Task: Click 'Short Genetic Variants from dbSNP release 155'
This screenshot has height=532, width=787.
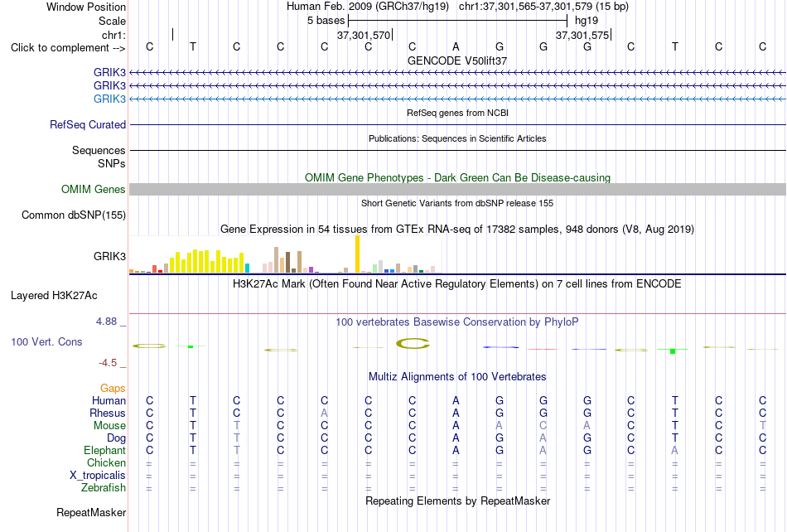Action: (x=457, y=203)
